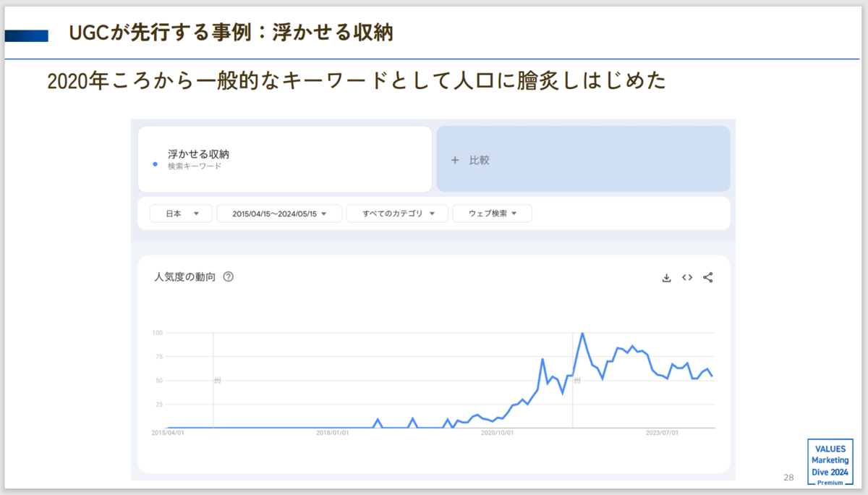Select the 浮かせる収納 search term box

[x=285, y=159]
